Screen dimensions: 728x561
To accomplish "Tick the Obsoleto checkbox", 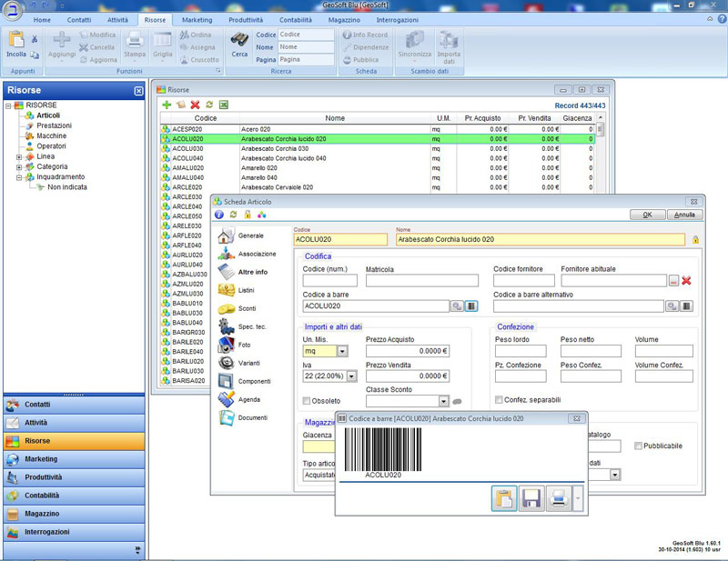I will tap(307, 401).
